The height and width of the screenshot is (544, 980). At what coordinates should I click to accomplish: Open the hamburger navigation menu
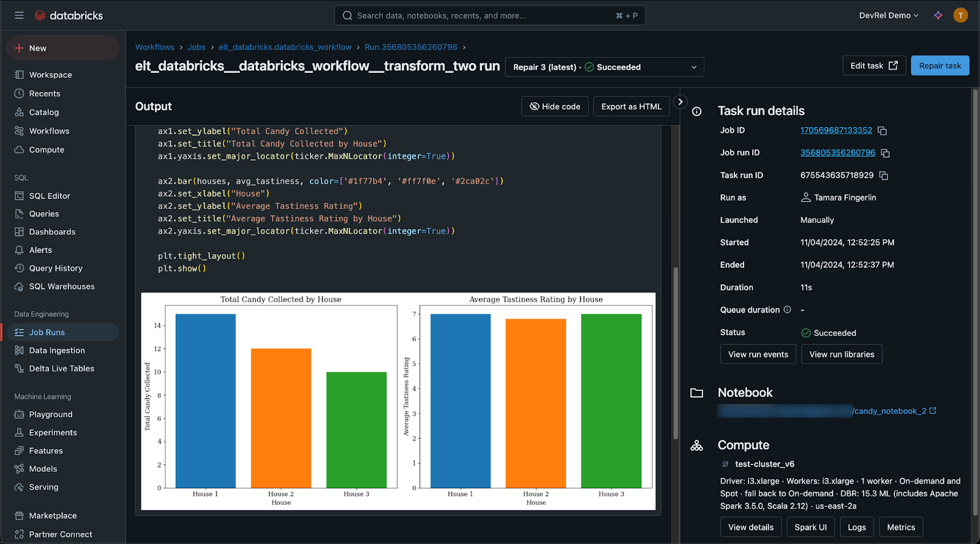click(x=19, y=15)
